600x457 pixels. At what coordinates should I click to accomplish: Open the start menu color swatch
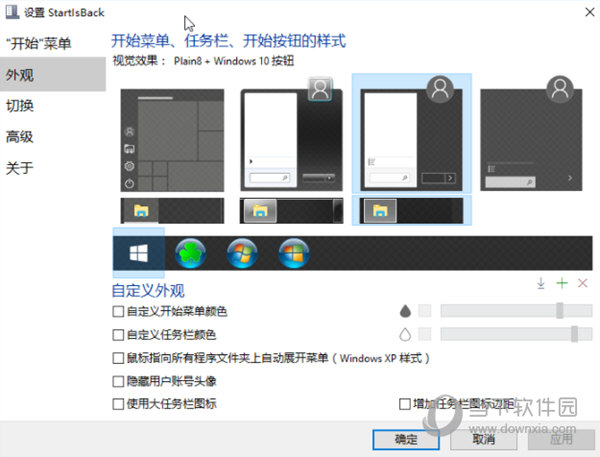425,311
